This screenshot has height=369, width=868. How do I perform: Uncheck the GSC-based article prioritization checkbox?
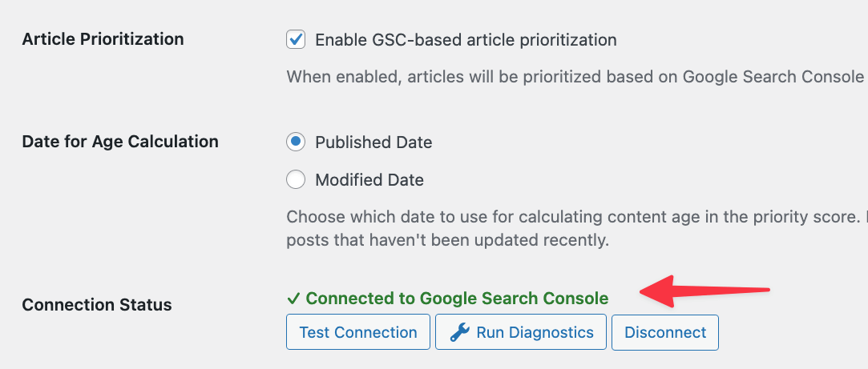point(296,39)
